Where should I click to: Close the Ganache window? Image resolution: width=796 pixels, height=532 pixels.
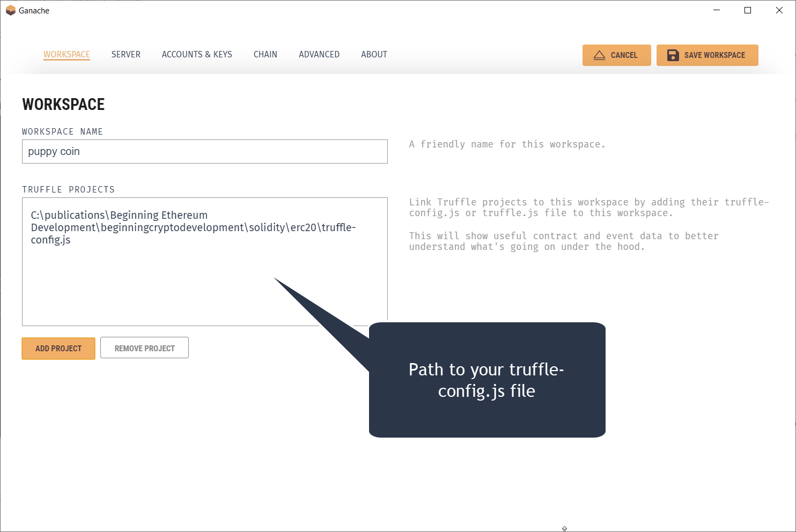(x=779, y=11)
